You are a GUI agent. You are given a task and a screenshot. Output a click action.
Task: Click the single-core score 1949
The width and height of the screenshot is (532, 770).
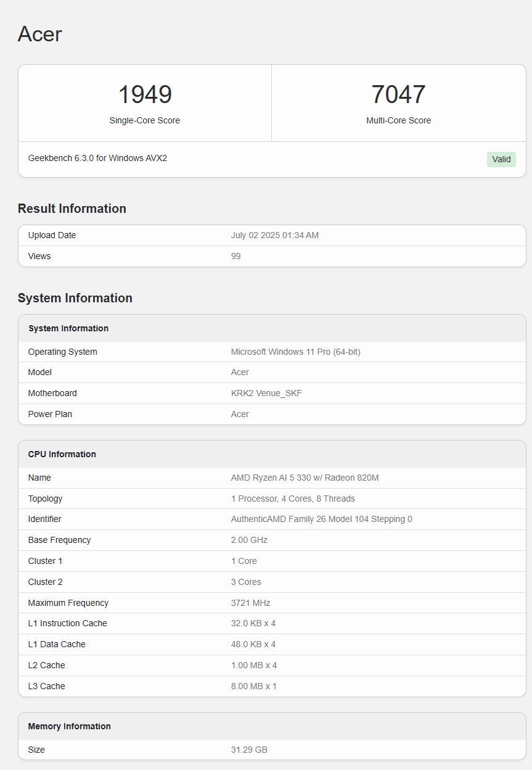145,94
